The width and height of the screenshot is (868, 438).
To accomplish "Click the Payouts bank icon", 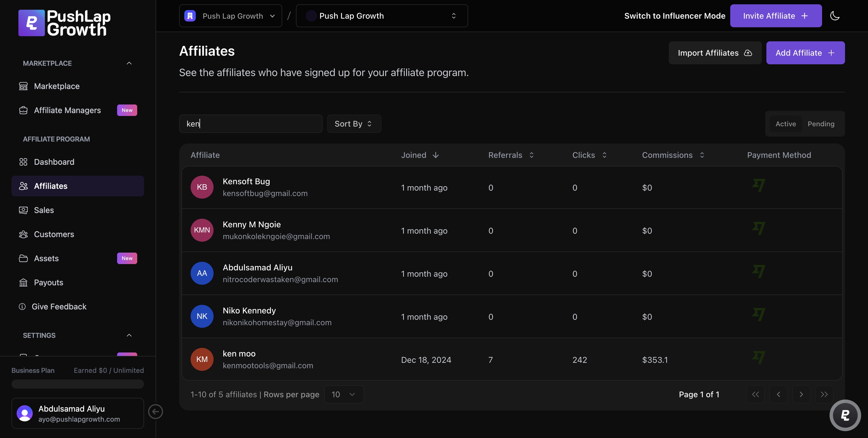I will pos(23,283).
